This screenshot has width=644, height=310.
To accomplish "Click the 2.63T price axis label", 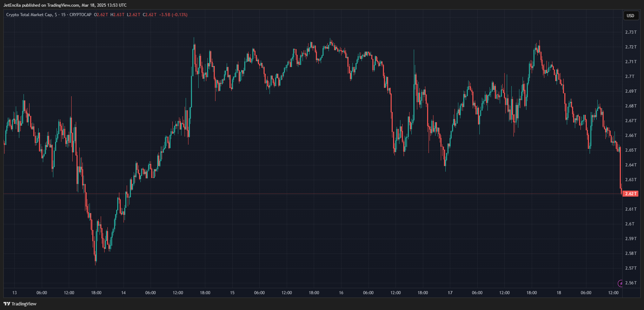I will click(x=631, y=180).
